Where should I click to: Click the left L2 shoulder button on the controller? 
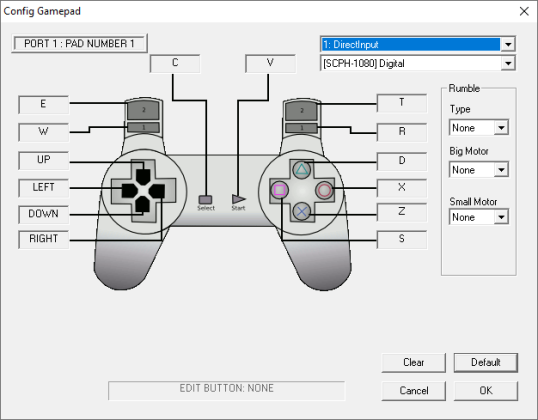point(143,110)
